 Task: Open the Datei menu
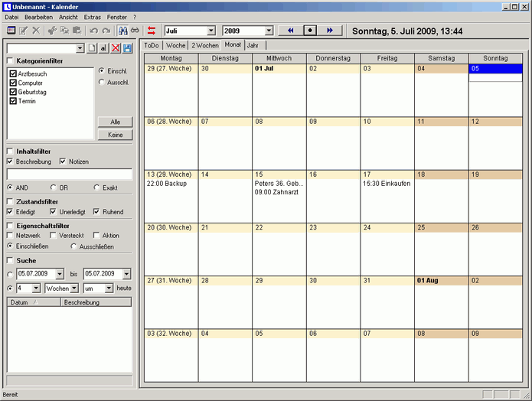click(x=11, y=17)
